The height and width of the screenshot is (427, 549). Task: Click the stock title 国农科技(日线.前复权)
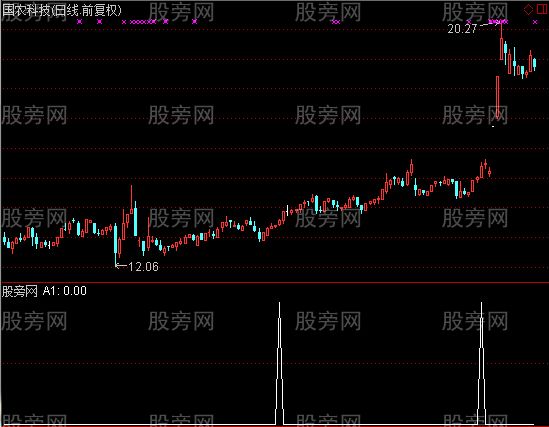pyautogui.click(x=62, y=10)
